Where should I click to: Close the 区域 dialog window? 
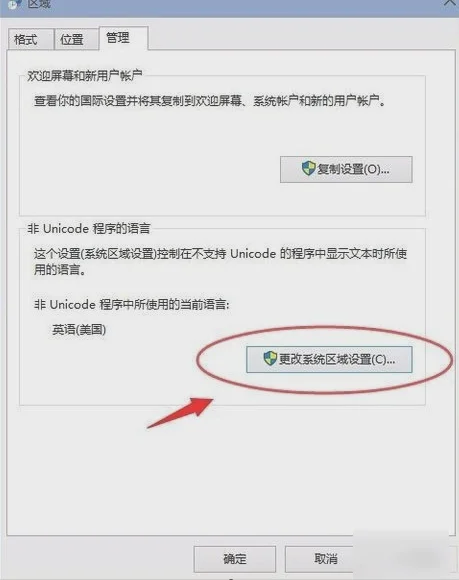pos(450,3)
